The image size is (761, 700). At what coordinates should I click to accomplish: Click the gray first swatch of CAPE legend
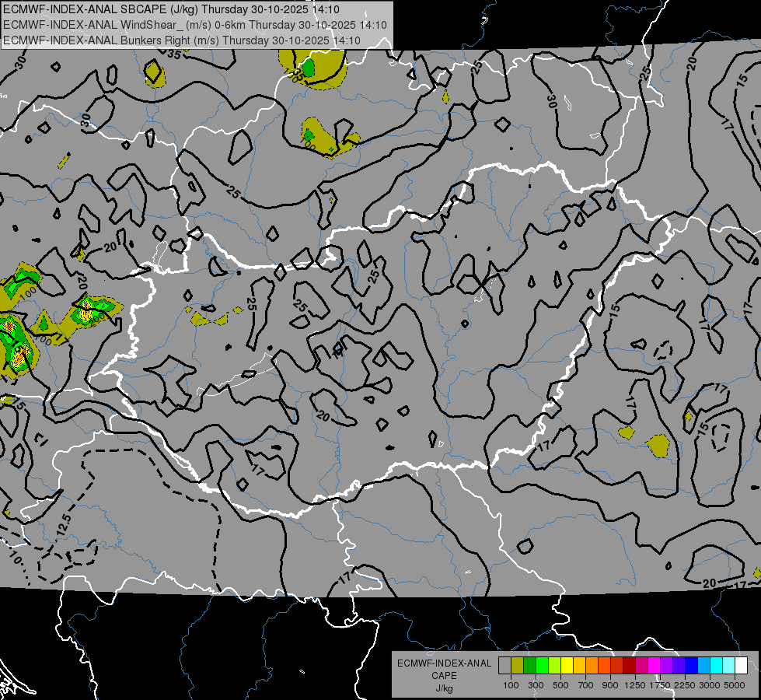point(504,666)
